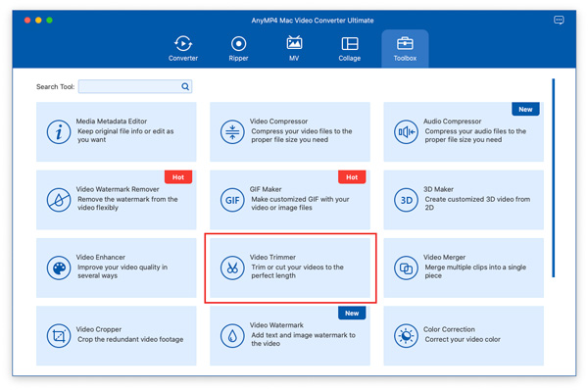Click the Video Compressor icon
The width and height of the screenshot is (588, 390).
tap(232, 132)
